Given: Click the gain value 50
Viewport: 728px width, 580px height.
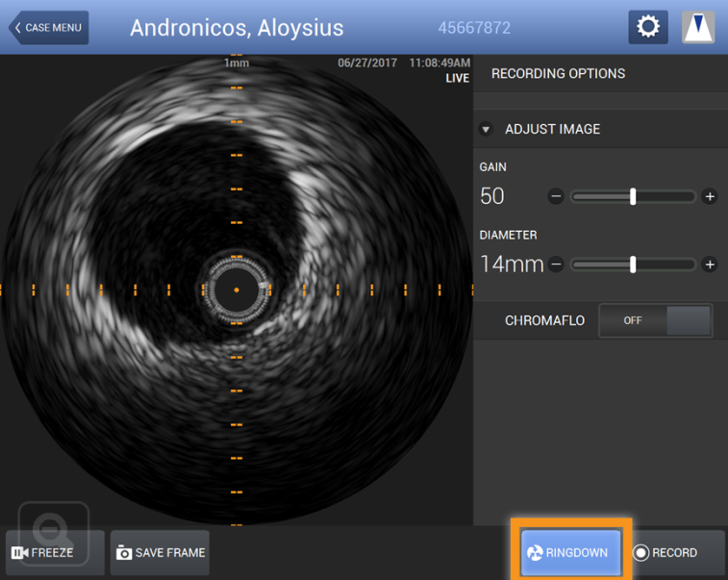Looking at the screenshot, I should click(x=492, y=196).
